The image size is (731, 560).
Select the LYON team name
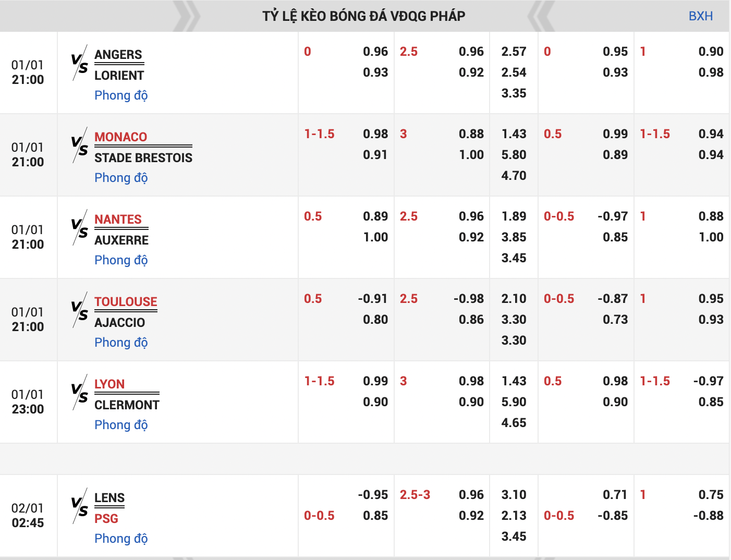(109, 384)
